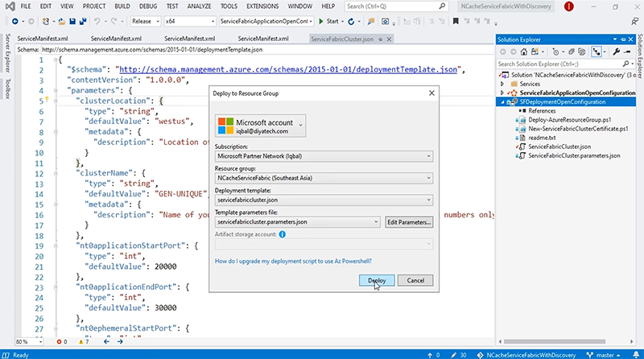Click the info icon beside Artifact storage account
This screenshot has height=359, width=644.
283,234
